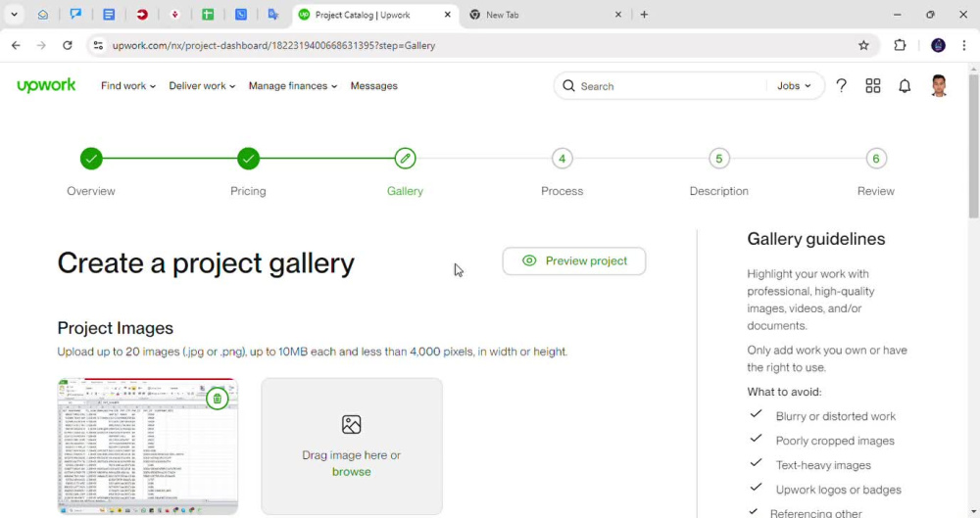Image resolution: width=980 pixels, height=518 pixels.
Task: Select the Gallery step pencil marker
Action: click(405, 159)
